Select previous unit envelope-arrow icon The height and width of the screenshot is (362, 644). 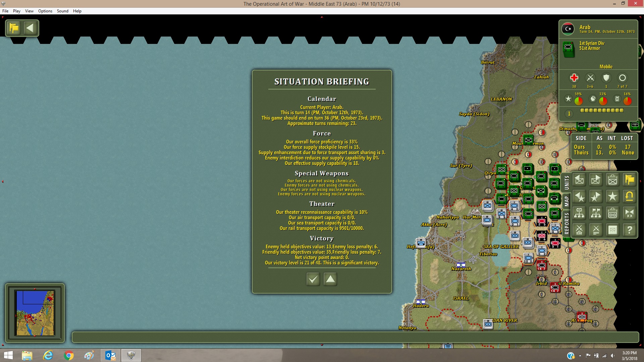click(x=579, y=180)
